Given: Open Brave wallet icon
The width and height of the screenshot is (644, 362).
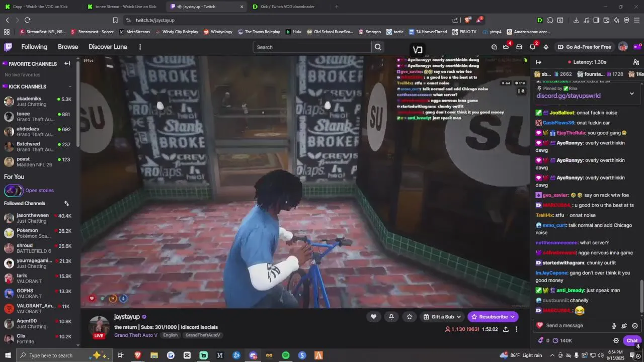Looking at the screenshot, I should click(x=606, y=20).
